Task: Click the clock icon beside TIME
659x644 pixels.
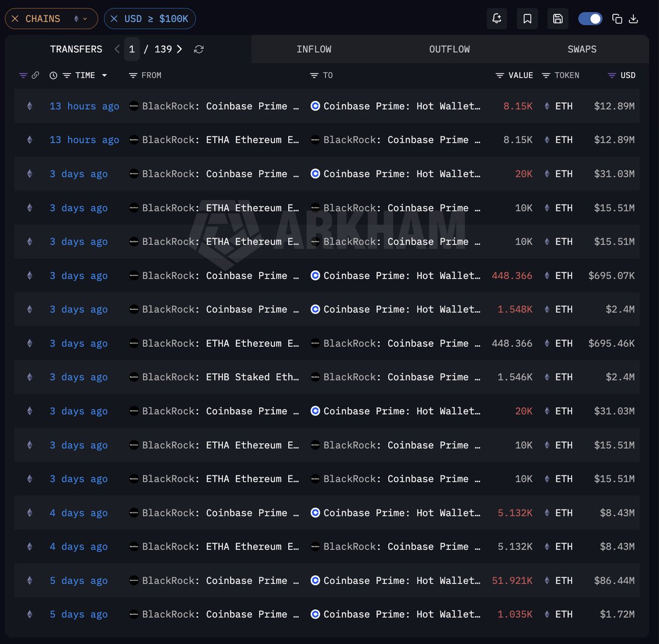Action: (53, 75)
